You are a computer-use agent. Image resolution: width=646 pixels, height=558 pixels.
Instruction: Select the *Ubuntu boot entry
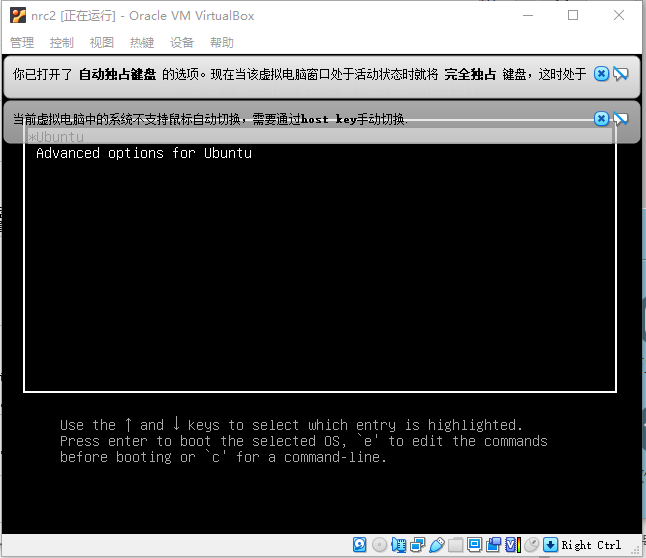coord(320,137)
